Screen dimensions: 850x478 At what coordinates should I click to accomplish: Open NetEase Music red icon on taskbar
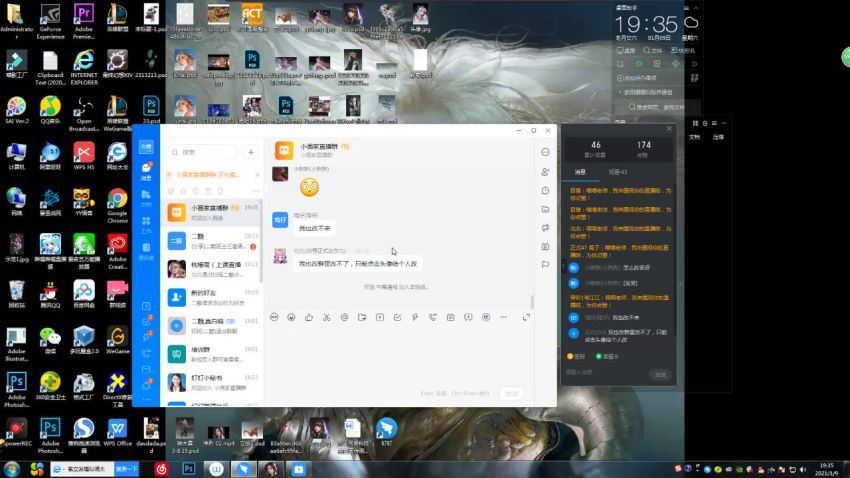[x=162, y=469]
